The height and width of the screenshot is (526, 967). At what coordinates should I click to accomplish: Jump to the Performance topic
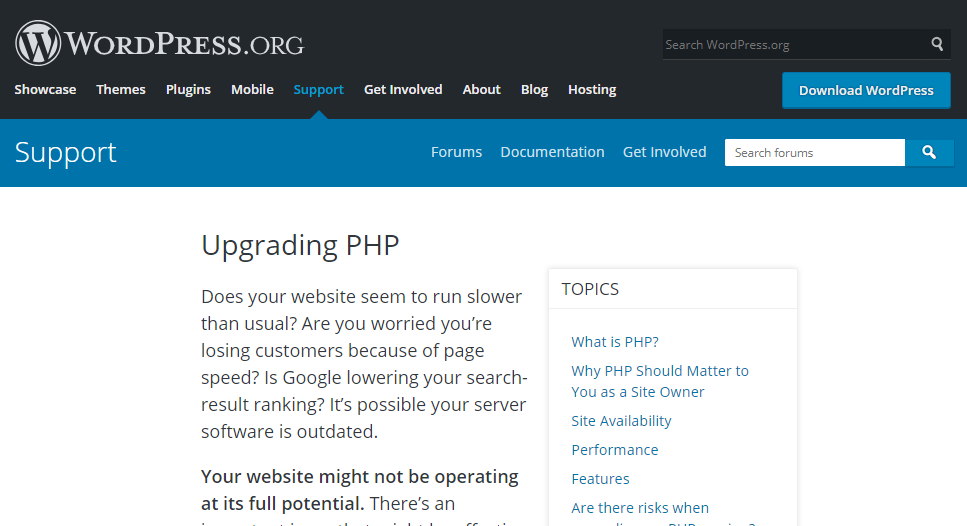pyautogui.click(x=614, y=450)
